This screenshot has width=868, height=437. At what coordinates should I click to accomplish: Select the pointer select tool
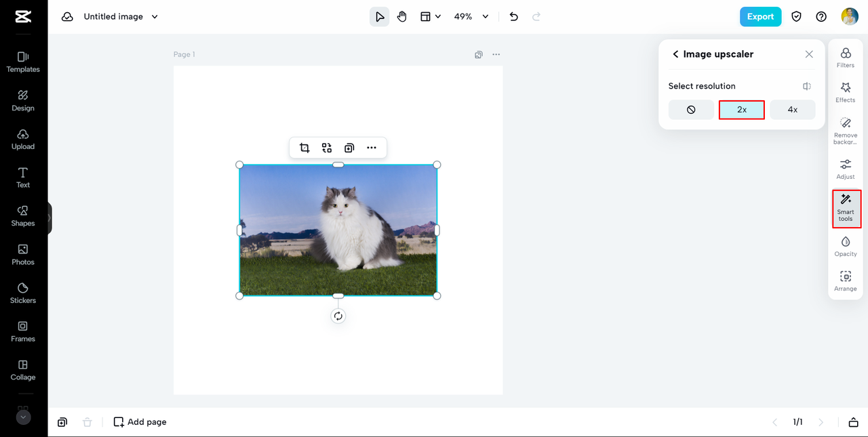point(380,17)
